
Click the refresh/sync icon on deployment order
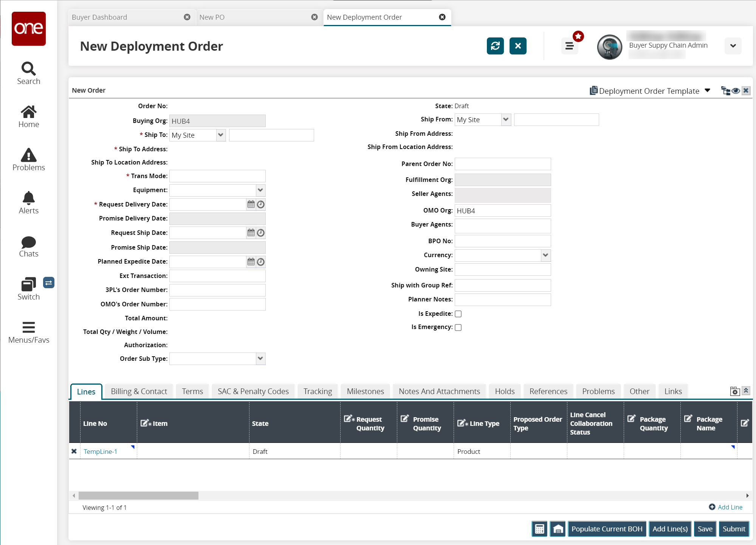(495, 46)
